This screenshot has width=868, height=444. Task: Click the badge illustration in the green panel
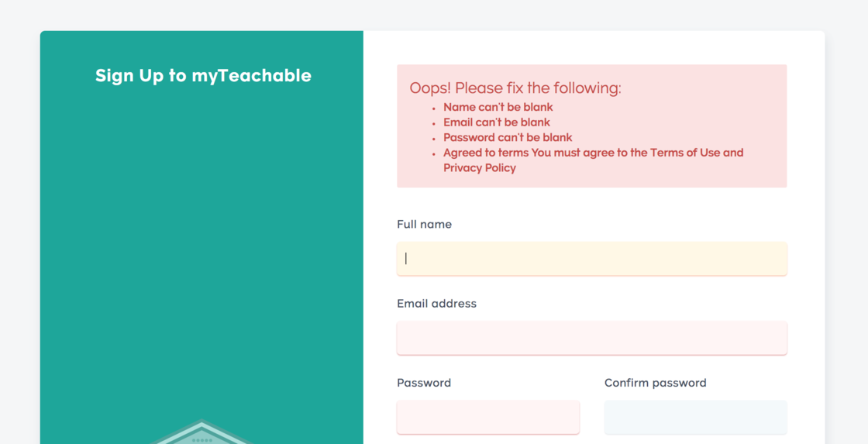(x=201, y=434)
